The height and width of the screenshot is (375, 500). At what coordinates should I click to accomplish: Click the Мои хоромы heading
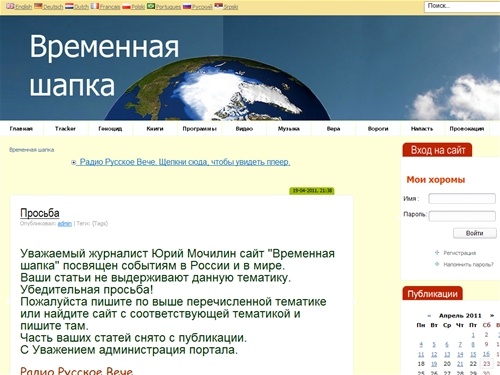click(436, 180)
